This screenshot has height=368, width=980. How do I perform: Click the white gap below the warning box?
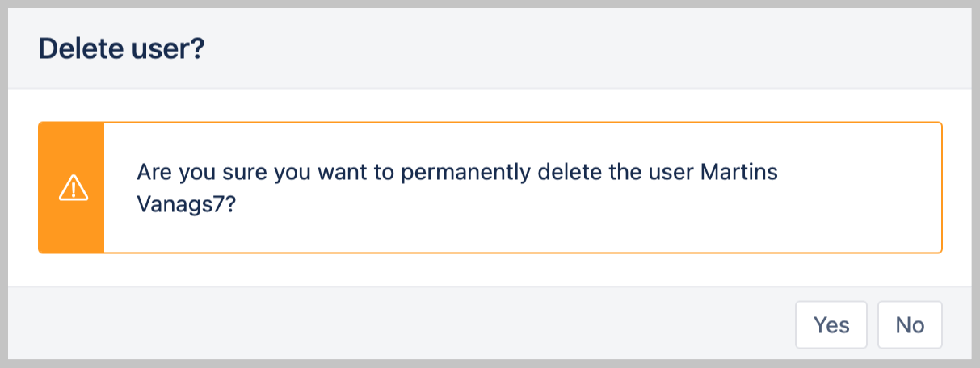(485, 270)
